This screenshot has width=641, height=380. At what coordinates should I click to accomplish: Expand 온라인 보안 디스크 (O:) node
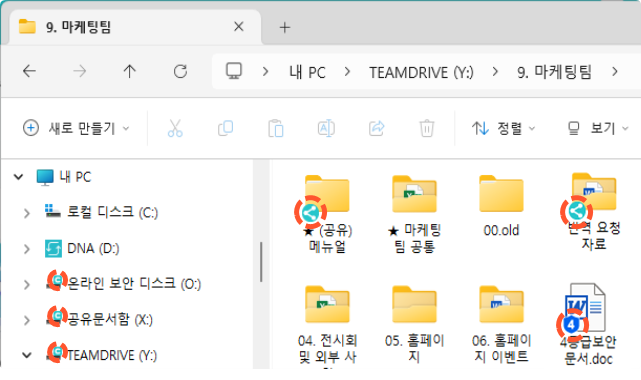[27, 284]
